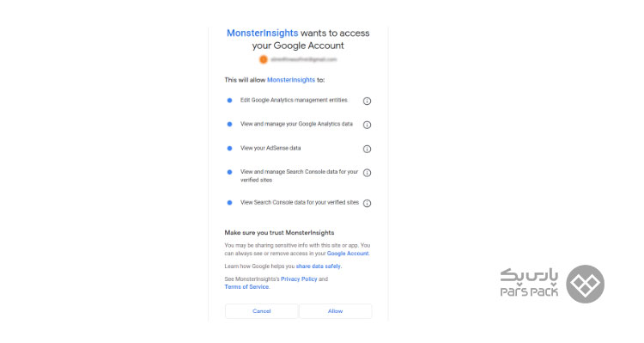Open the Privacy Policy link
The height and width of the screenshot is (343, 644).
299,279
